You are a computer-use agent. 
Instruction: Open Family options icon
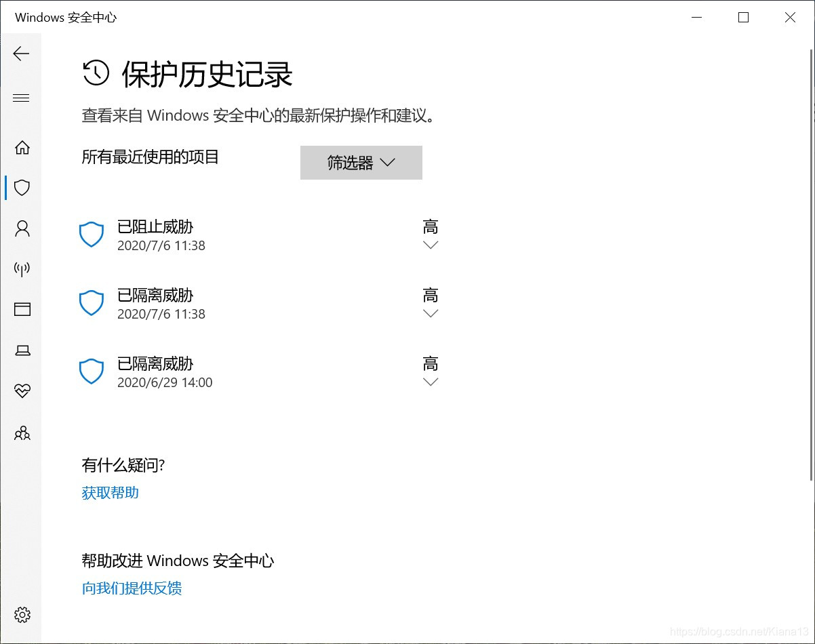coord(22,432)
